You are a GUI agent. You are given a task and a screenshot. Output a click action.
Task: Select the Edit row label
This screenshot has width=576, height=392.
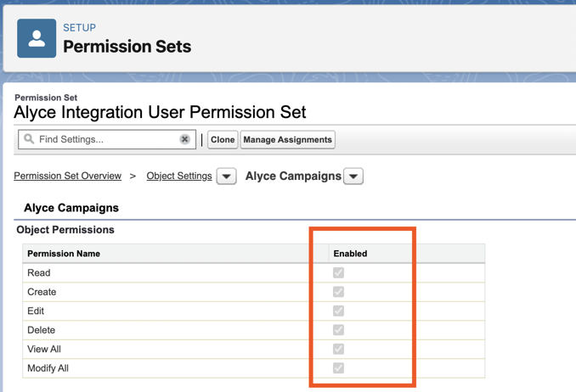pyautogui.click(x=36, y=311)
